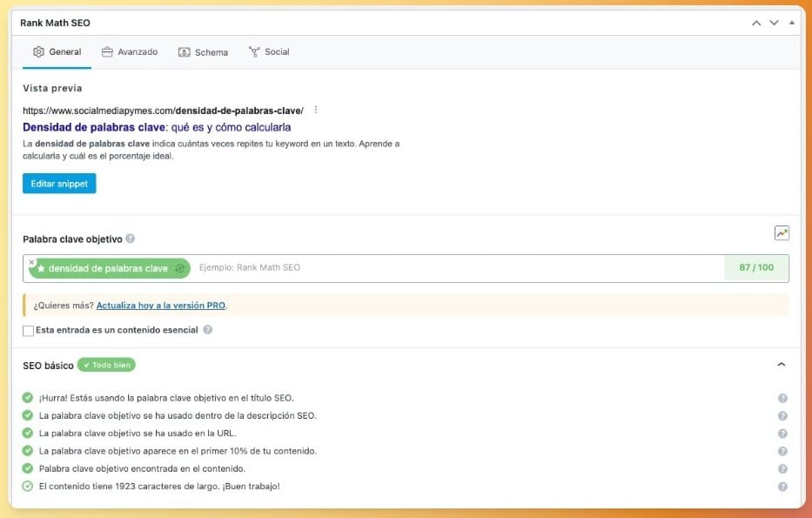Screen dimensions: 812x518
Task: Open help for the keyword in URL check
Action: click(x=782, y=434)
